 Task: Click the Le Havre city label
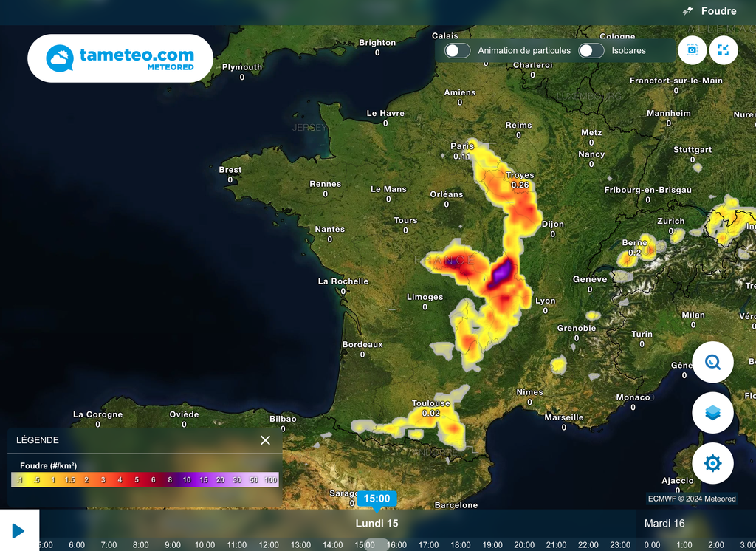385,114
